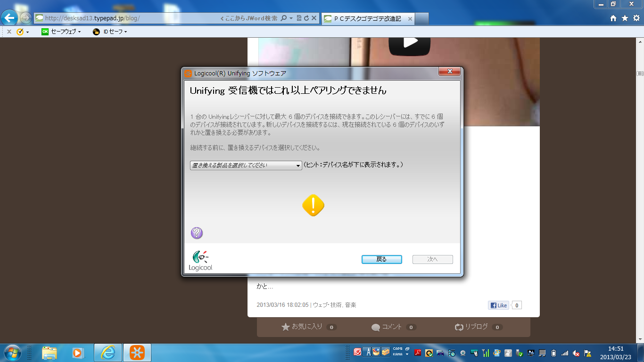This screenshot has height=362, width=644.
Task: Click the search magnifier in the address bar
Action: click(x=283, y=18)
